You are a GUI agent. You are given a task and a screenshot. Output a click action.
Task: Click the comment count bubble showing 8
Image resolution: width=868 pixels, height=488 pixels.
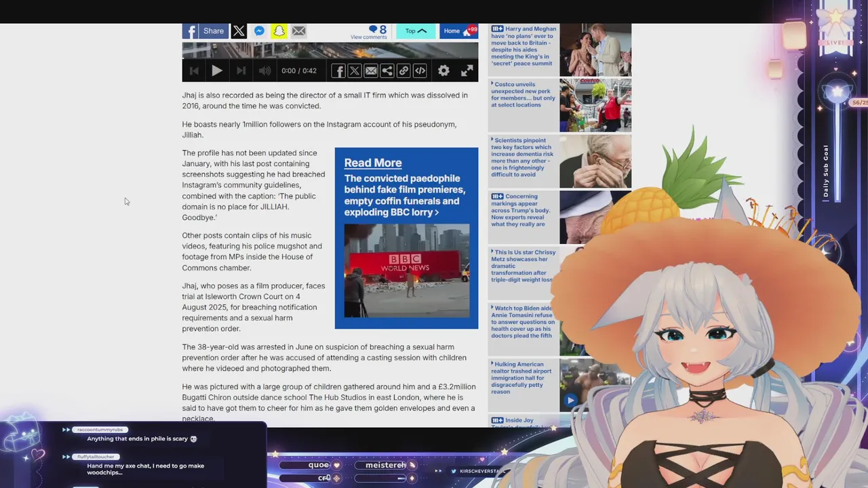click(378, 29)
